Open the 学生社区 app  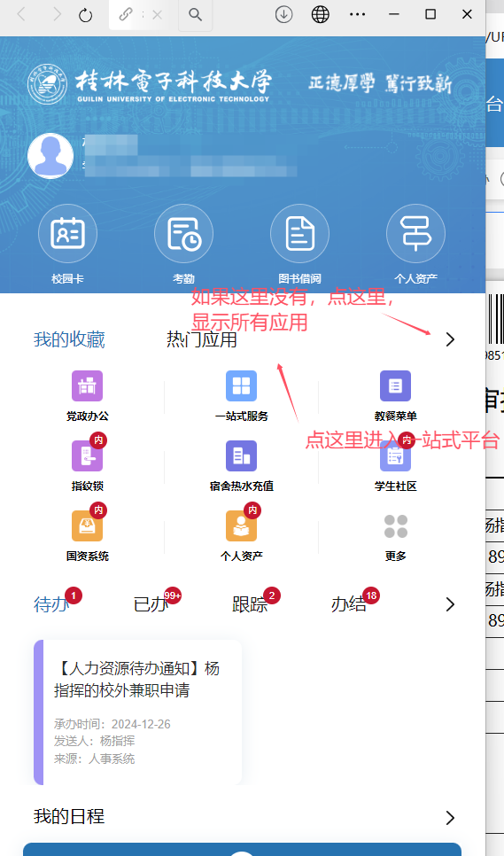[x=395, y=455]
